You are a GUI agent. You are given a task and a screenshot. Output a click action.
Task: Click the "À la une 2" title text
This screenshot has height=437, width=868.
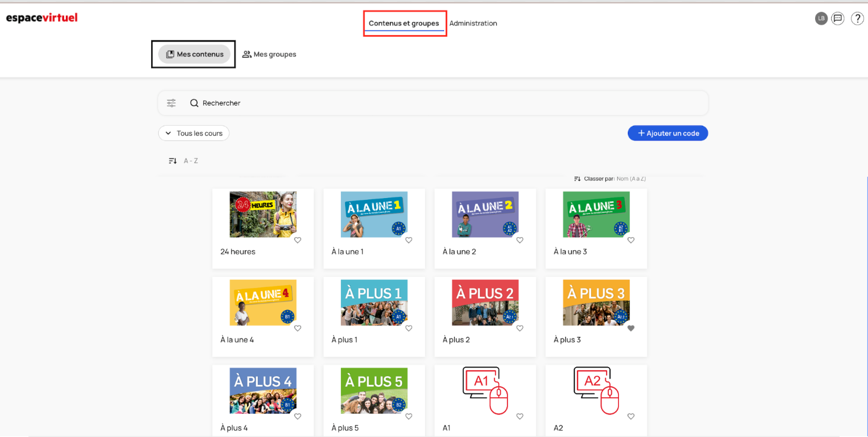pyautogui.click(x=459, y=252)
